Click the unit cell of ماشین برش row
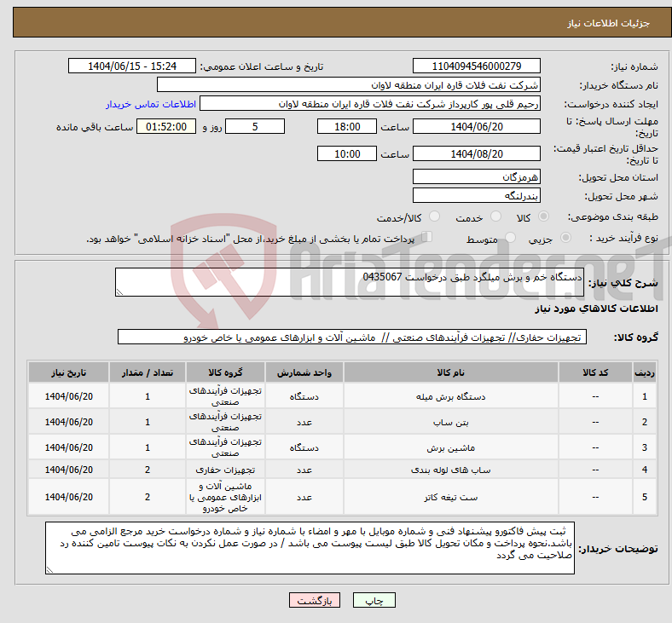 coord(304,448)
